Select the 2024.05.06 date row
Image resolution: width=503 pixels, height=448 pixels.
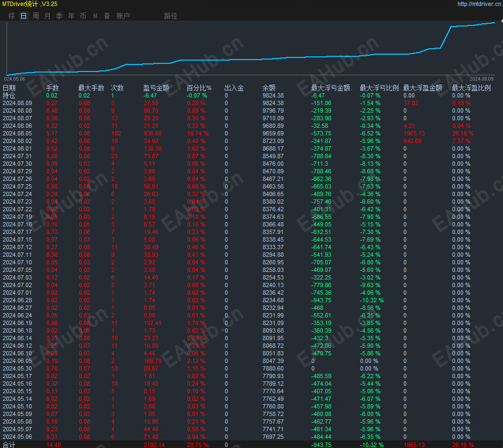tap(17, 437)
